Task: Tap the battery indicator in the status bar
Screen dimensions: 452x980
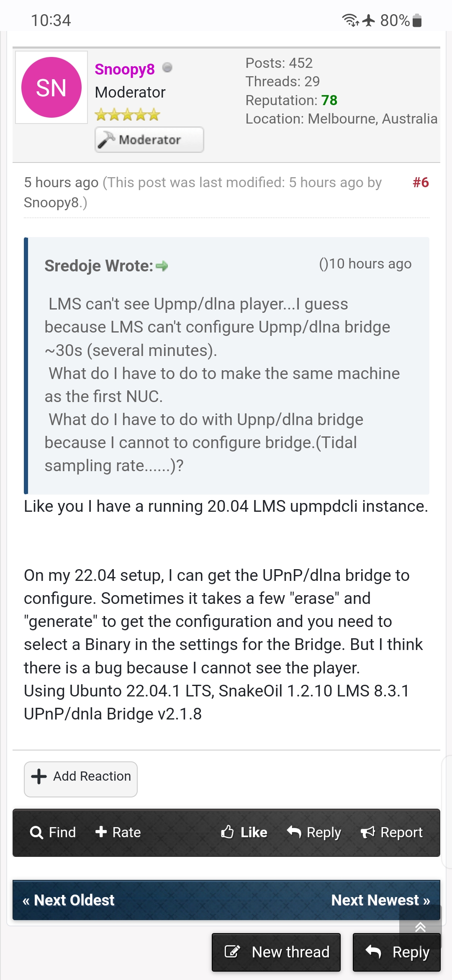Action: pyautogui.click(x=417, y=20)
